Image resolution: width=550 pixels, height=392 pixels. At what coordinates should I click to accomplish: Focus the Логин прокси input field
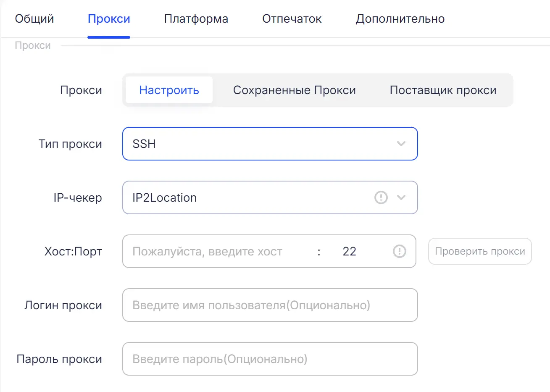click(270, 305)
